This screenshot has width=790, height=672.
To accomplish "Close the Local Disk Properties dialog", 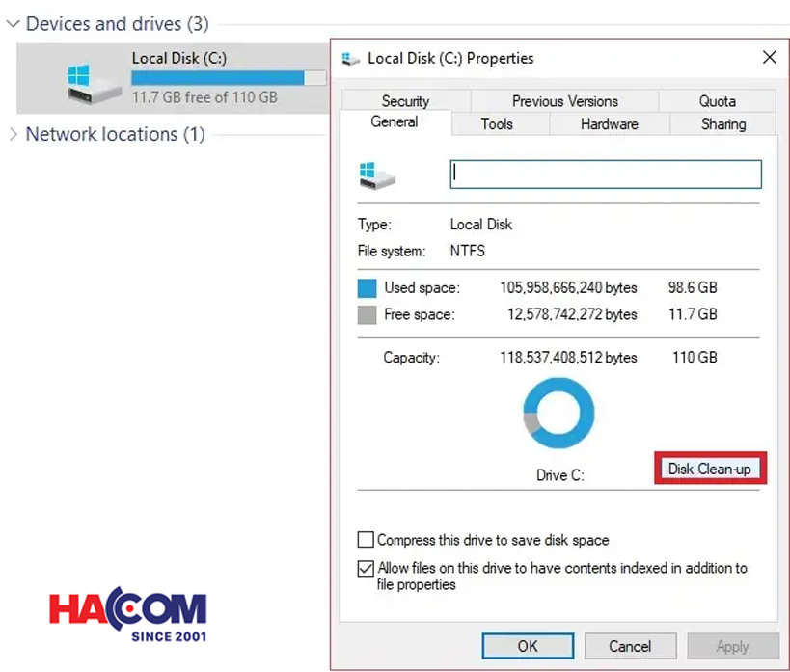I will [769, 58].
